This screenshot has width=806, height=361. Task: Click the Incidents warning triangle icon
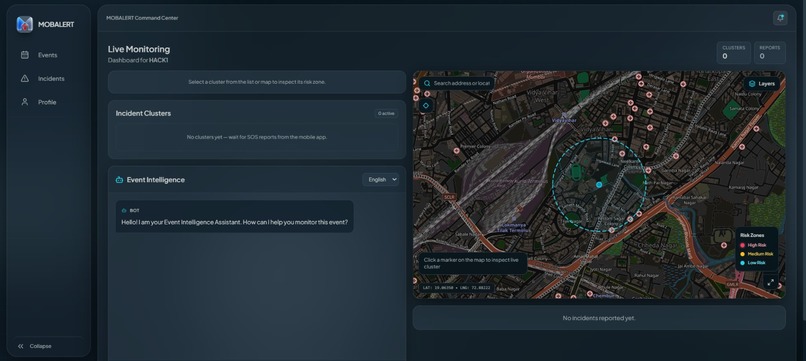pos(25,79)
